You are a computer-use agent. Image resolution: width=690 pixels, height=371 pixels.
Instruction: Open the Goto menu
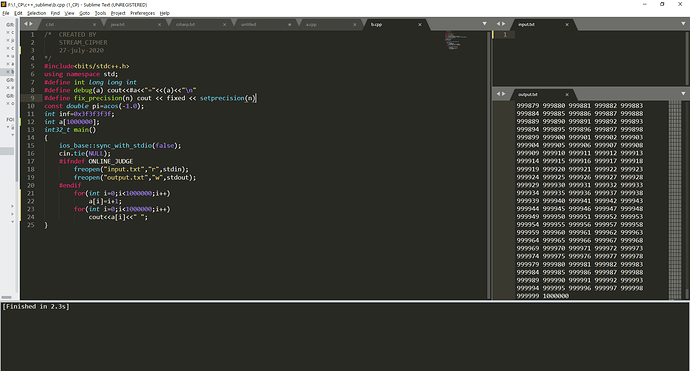coord(84,13)
